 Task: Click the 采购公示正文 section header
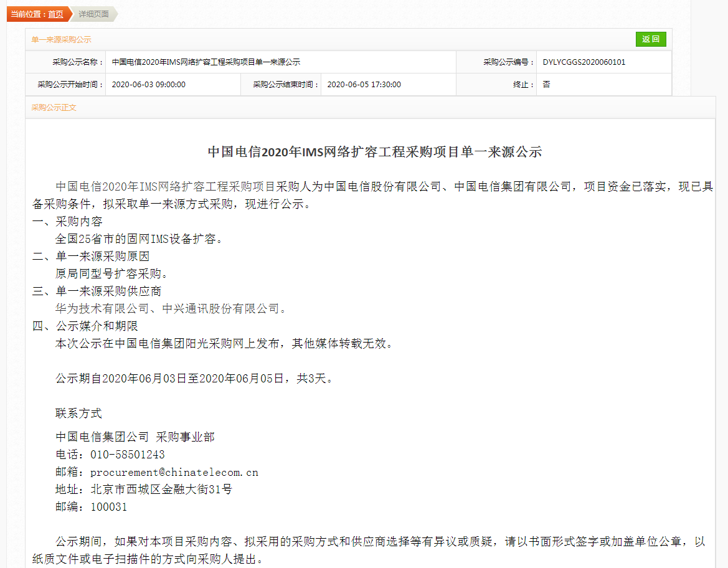point(54,107)
